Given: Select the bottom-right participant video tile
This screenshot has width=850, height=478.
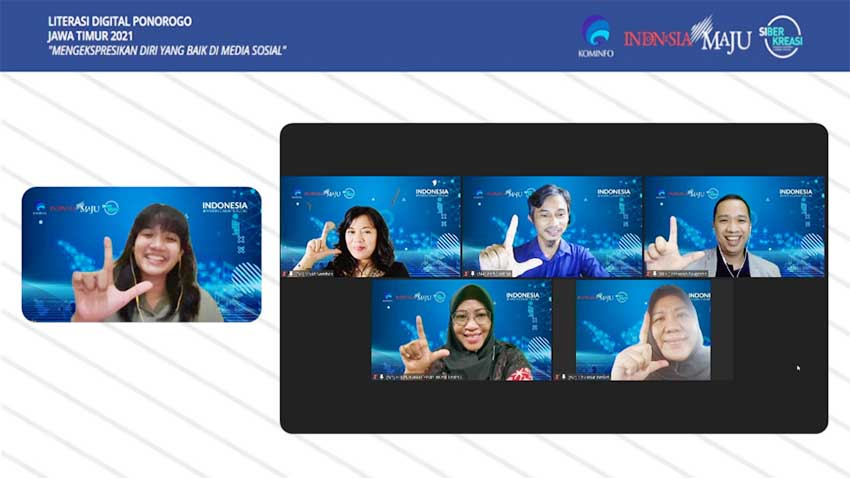Looking at the screenshot, I should coord(643,329).
